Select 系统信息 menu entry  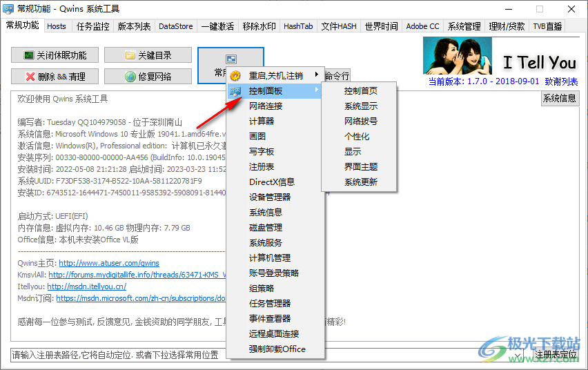275,213
